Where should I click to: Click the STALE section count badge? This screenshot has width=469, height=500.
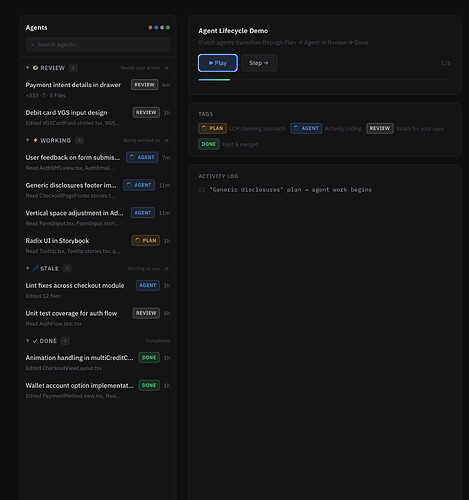tap(67, 268)
